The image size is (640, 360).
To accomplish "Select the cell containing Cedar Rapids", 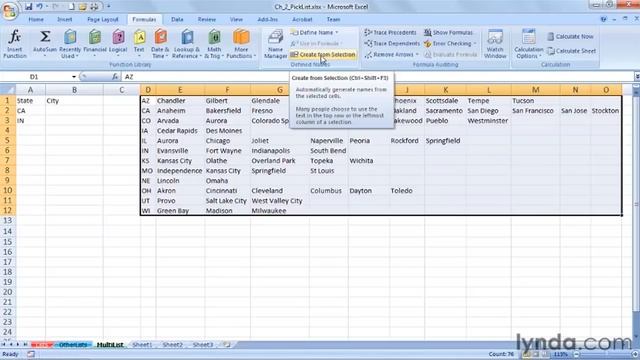I will point(180,131).
